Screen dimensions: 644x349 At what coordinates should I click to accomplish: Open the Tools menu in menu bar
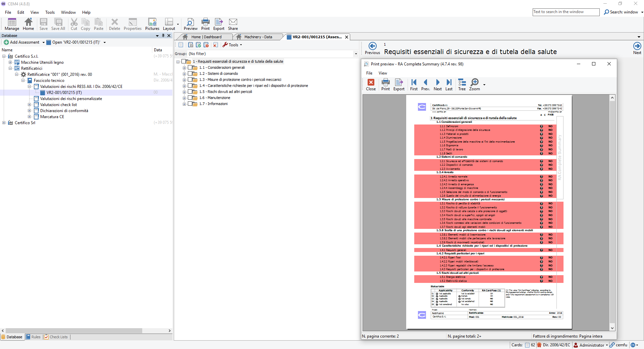tap(50, 12)
